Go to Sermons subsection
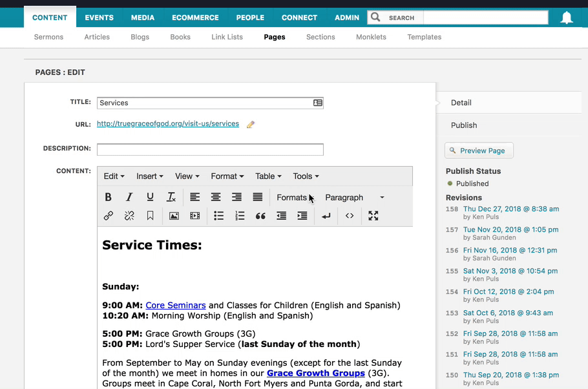Screen dimensions: 588x389 point(48,37)
